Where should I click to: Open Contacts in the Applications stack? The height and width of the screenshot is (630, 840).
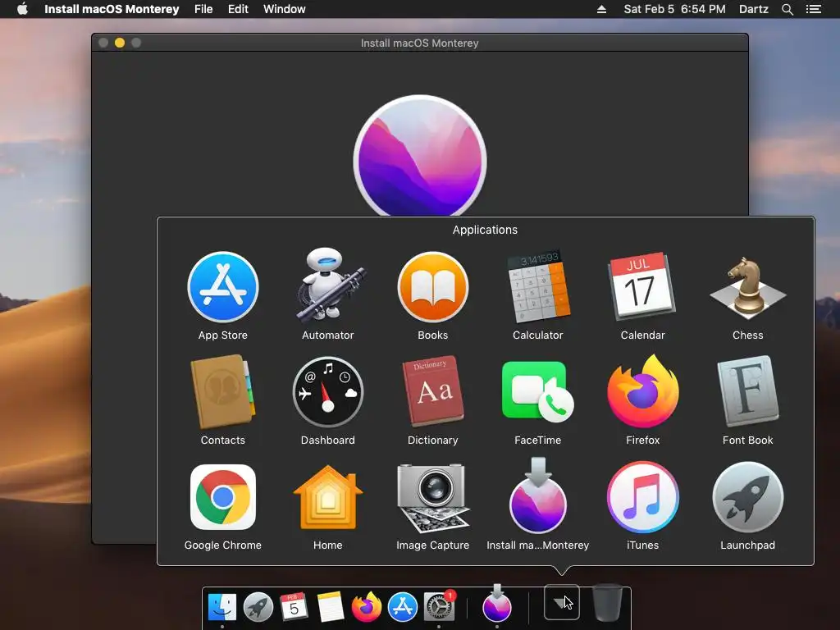coord(222,391)
